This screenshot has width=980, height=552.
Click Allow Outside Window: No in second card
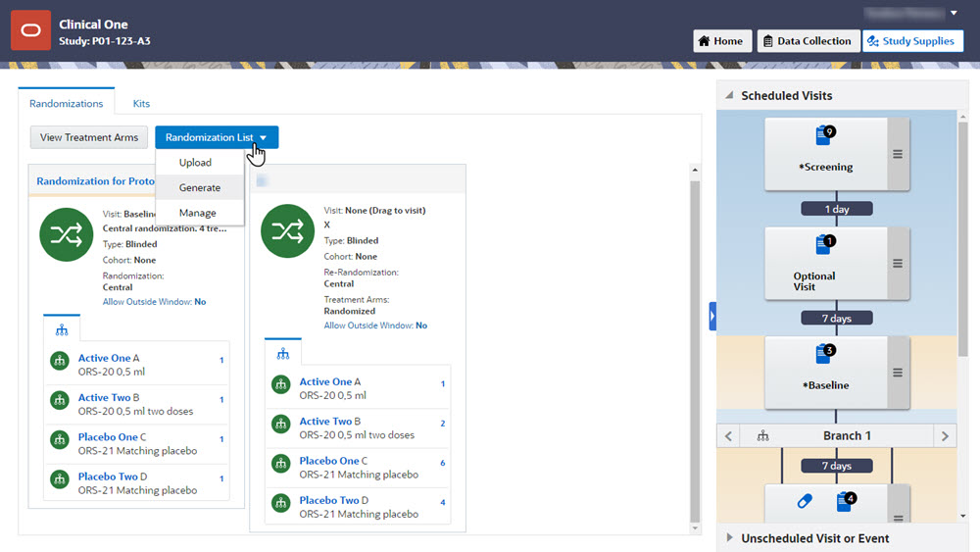375,326
